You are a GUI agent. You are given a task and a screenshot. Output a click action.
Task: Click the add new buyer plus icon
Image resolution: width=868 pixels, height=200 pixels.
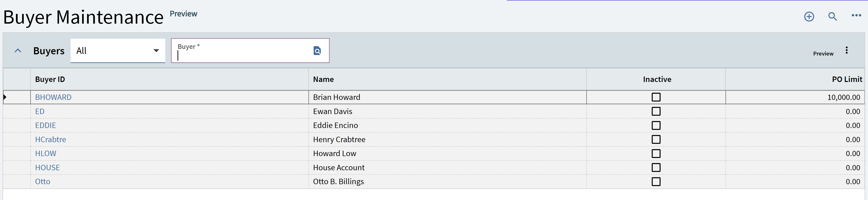[x=809, y=17]
